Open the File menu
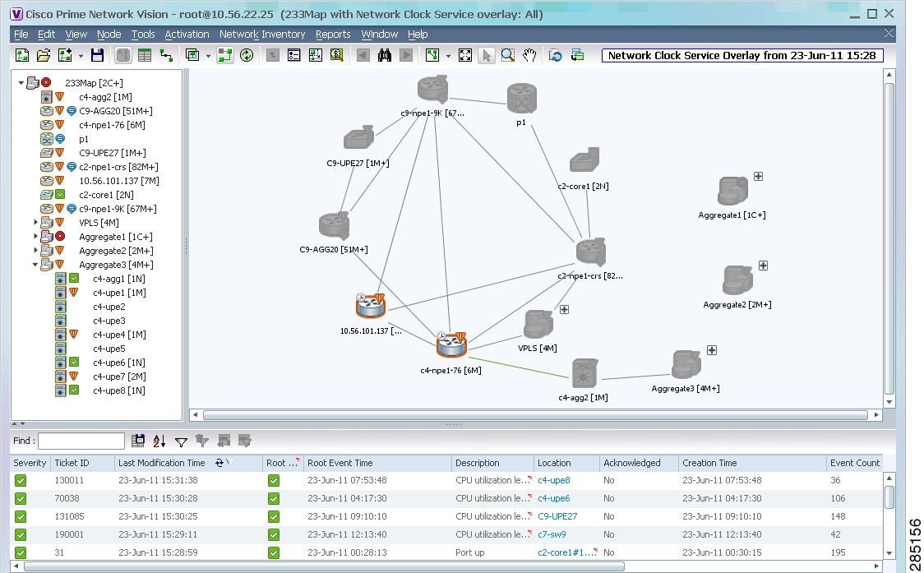The height and width of the screenshot is (573, 924). point(21,35)
